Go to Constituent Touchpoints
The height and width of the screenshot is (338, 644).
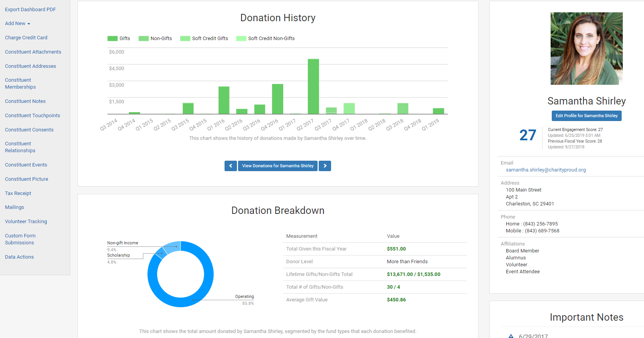click(32, 116)
